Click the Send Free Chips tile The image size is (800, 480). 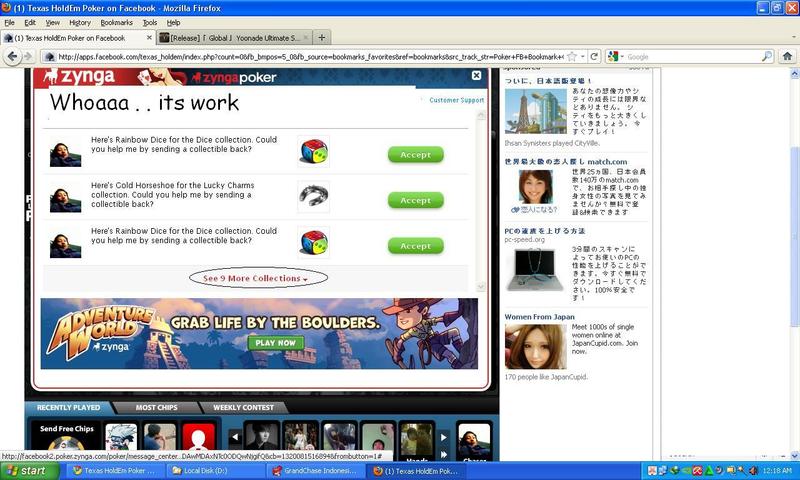pos(66,436)
